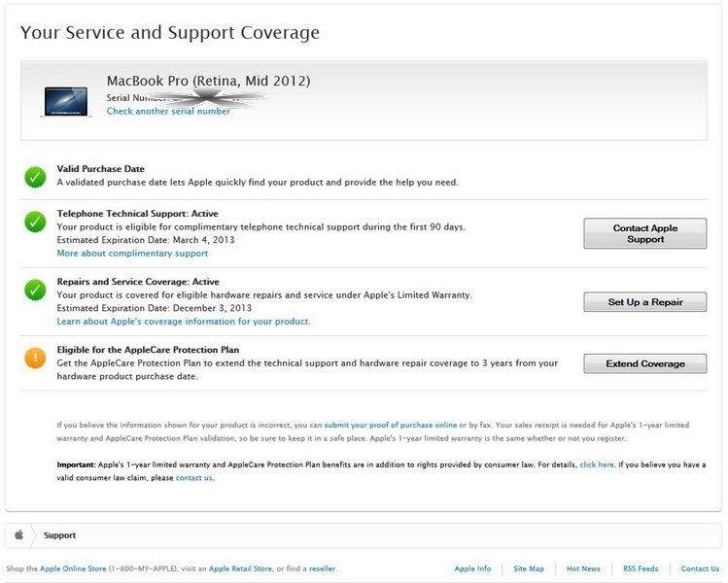Click the green checkmark beside Repairs and Service Coverage
728x583 pixels.
click(35, 289)
